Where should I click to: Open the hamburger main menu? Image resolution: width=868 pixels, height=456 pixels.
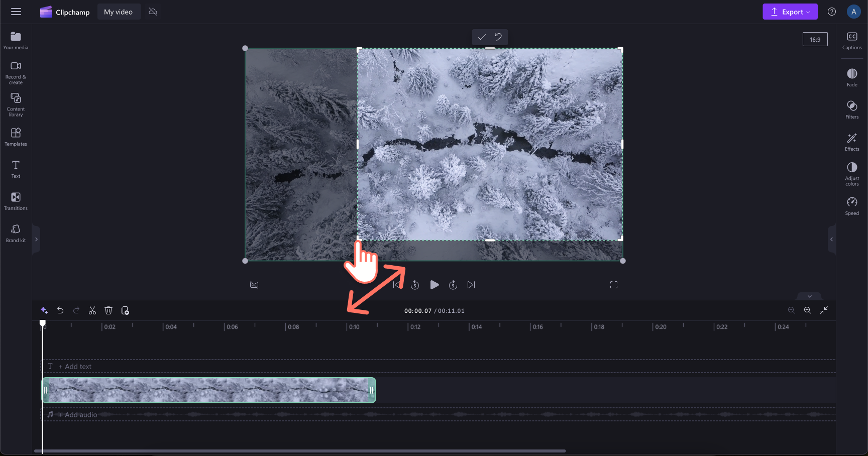point(16,12)
